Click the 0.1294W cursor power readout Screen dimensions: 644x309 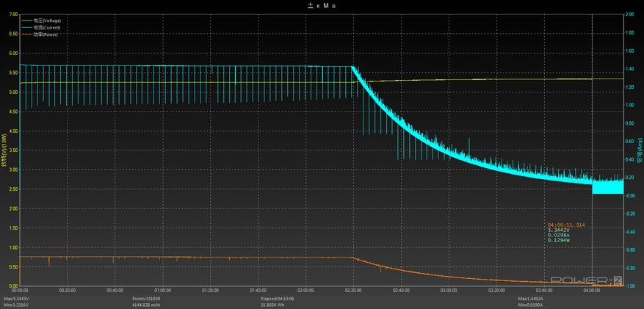(559, 240)
